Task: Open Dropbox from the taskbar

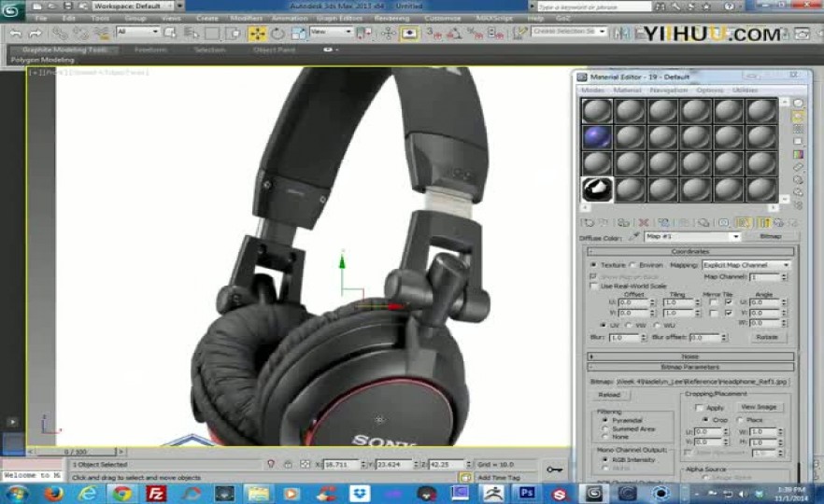Action: click(360, 494)
